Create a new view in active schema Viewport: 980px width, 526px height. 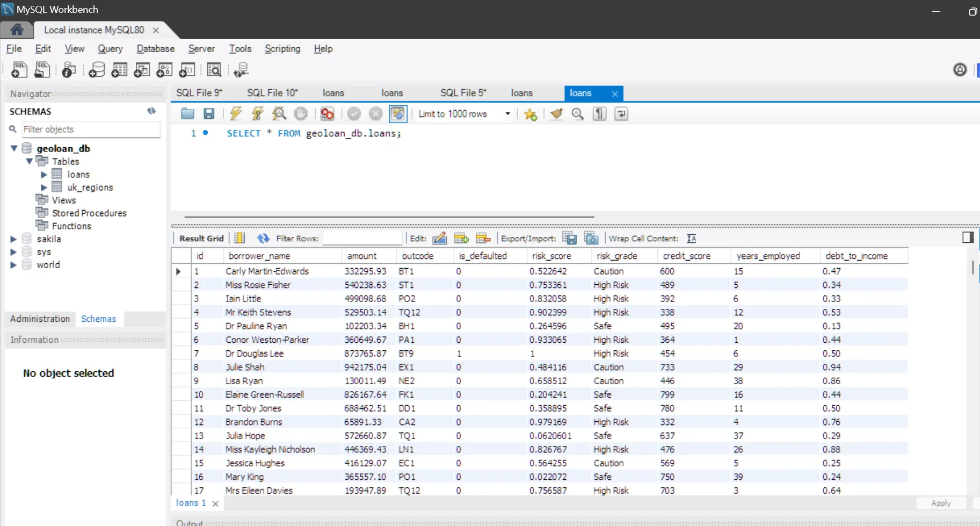(x=142, y=70)
